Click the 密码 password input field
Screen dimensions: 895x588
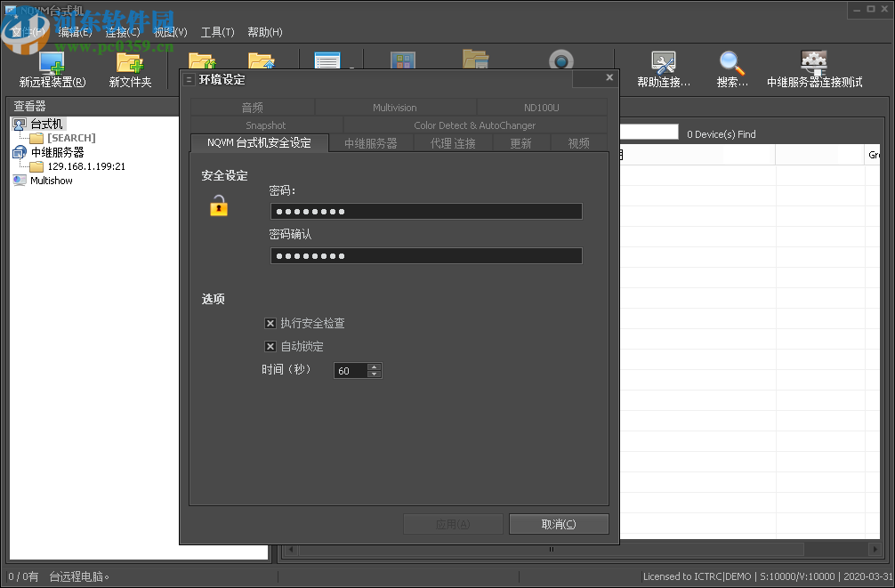click(x=425, y=211)
